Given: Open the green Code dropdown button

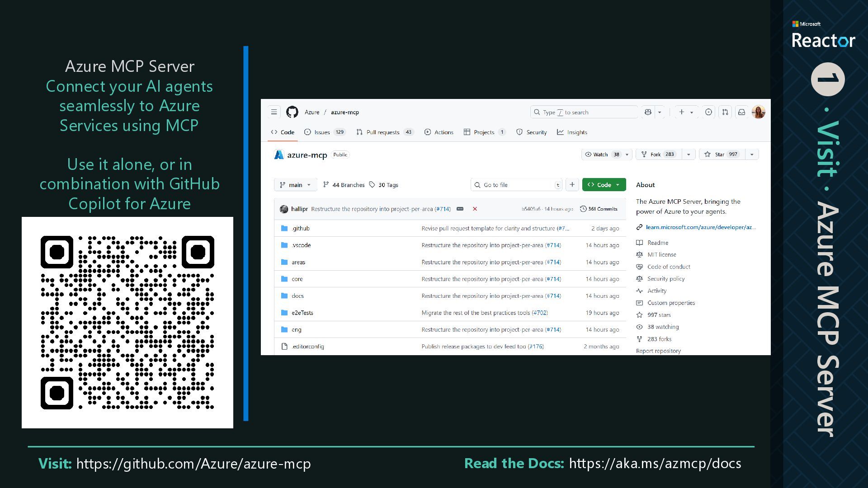Looking at the screenshot, I should click(x=604, y=185).
